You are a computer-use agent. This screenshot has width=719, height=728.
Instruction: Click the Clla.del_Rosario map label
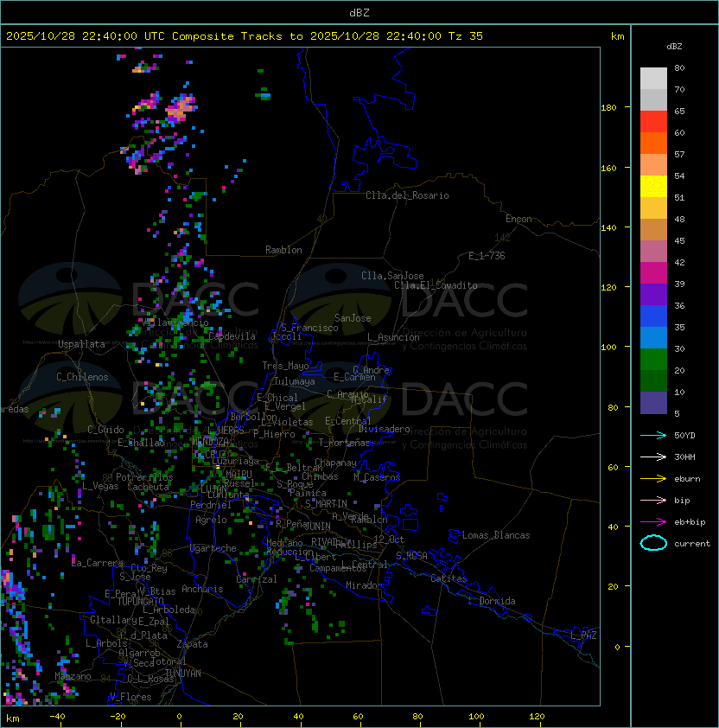click(407, 195)
